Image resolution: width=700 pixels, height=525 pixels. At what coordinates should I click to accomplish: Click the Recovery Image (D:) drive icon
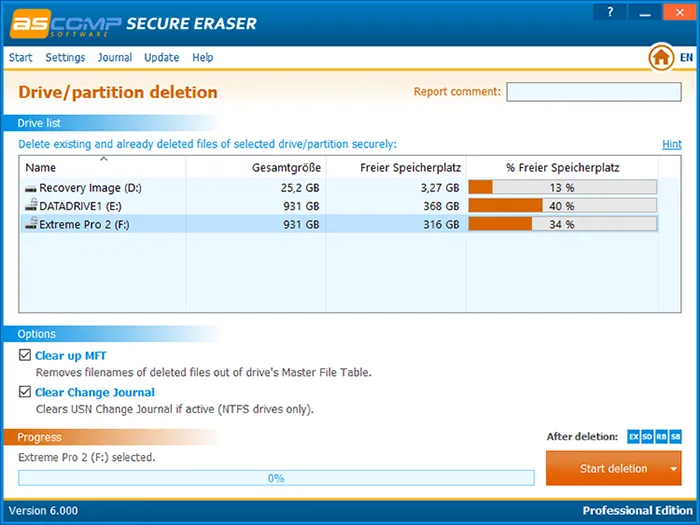[x=30, y=188]
